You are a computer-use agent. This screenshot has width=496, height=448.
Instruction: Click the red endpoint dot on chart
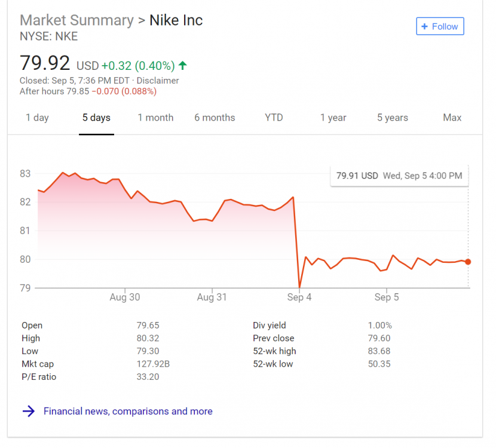(468, 262)
